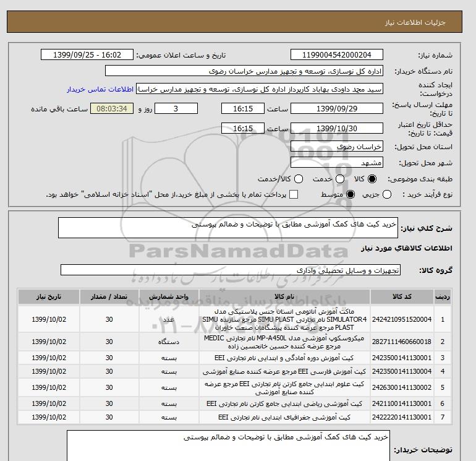
Task: Click the price validity time 16:15 field
Action: [x=243, y=128]
